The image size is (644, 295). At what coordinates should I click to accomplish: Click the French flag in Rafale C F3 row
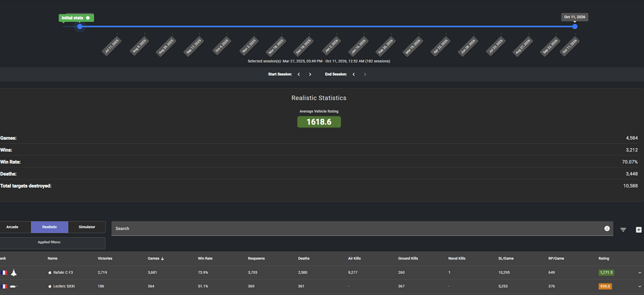pos(4,272)
